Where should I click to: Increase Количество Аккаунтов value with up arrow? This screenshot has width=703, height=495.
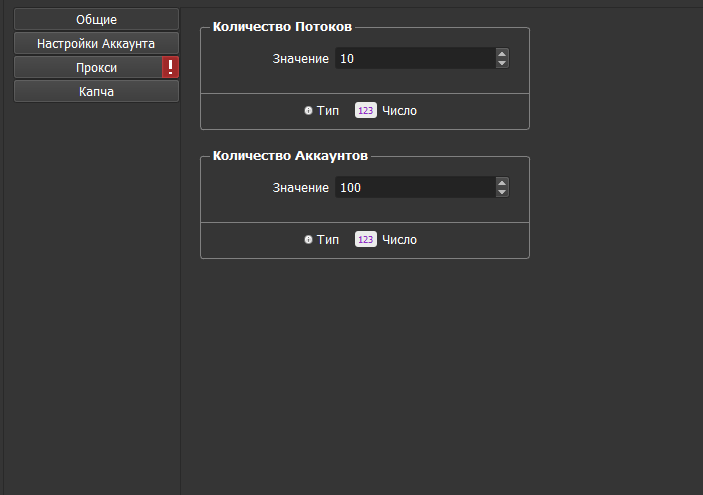pos(502,183)
